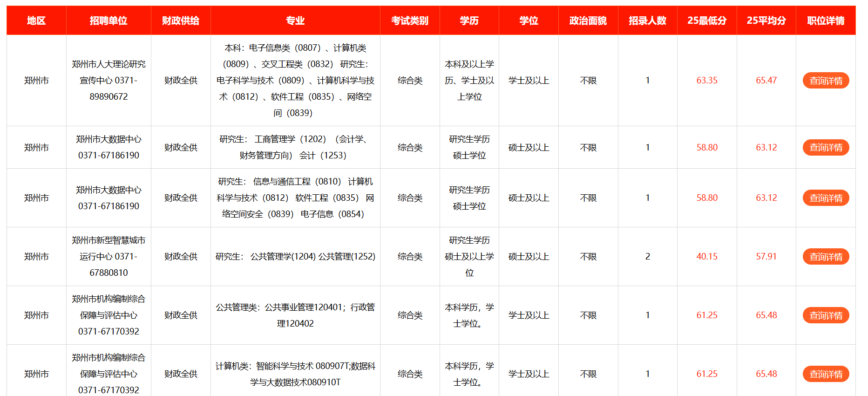
Task: Click the 25平均分 column header
Action: pos(766,20)
